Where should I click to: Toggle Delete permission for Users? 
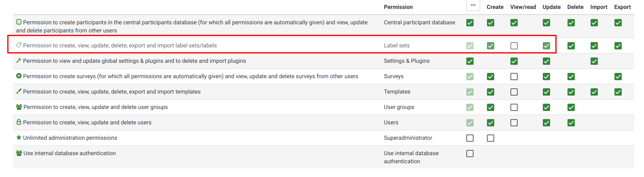[571, 123]
